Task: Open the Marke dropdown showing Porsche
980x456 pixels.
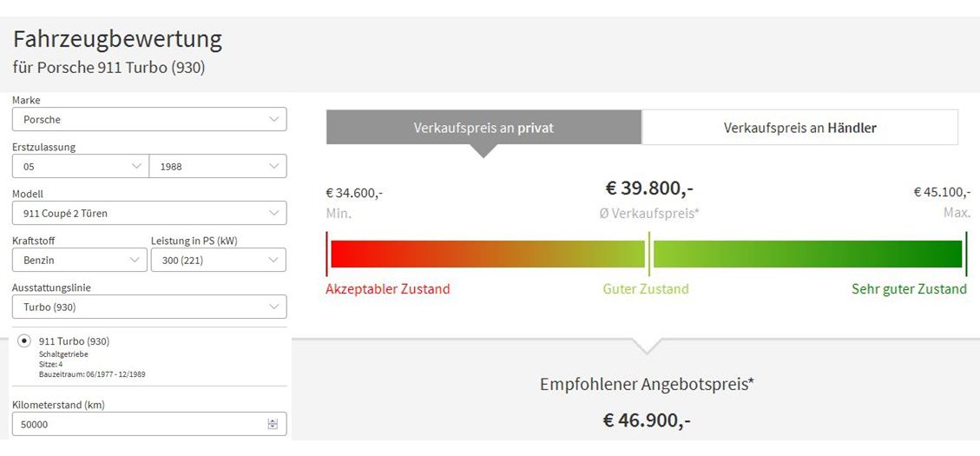Action: [x=149, y=119]
